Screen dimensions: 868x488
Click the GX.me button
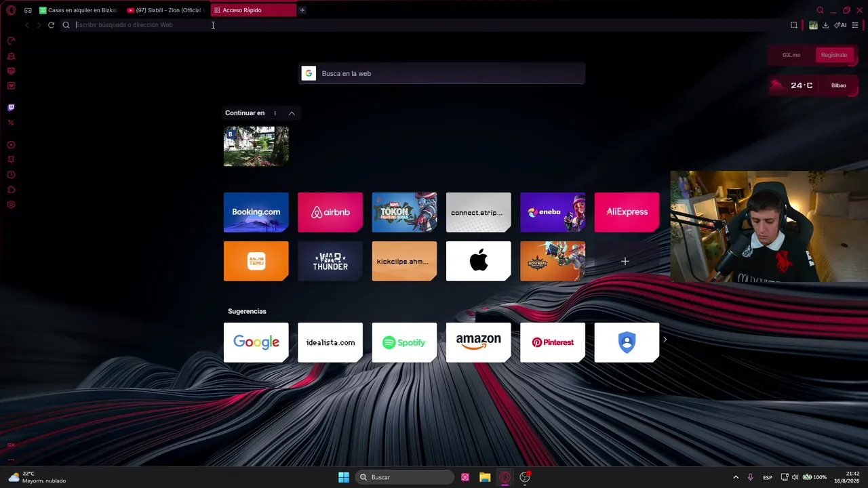(791, 55)
